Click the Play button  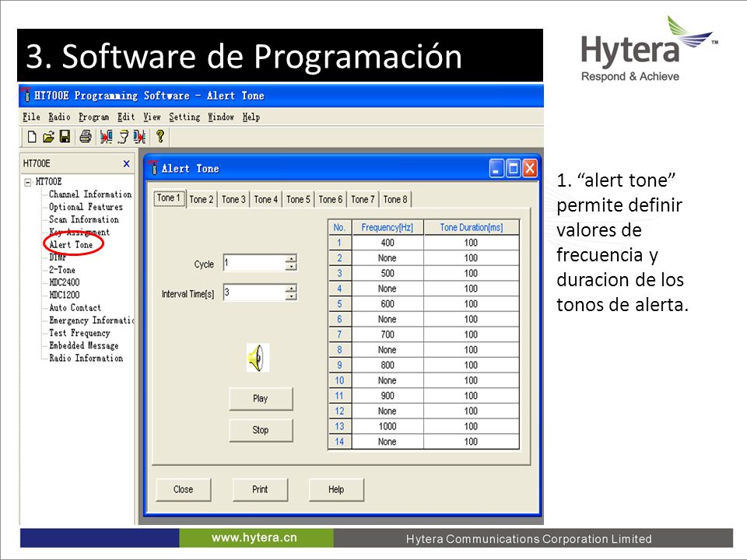coord(261,398)
